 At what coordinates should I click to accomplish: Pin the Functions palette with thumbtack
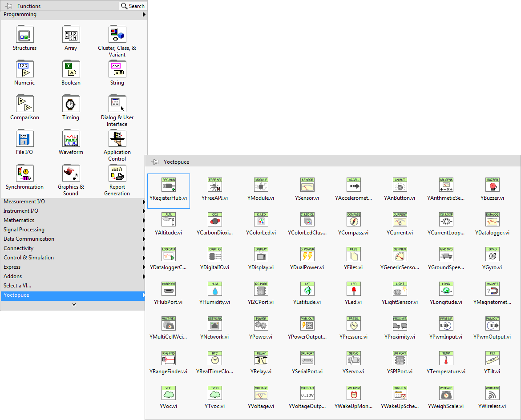(x=9, y=6)
